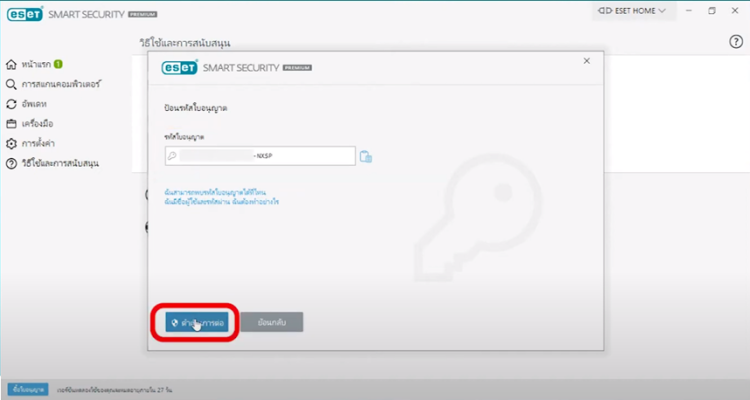The width and height of the screenshot is (750, 400).
Task: Click the blue buy license button in status bar
Action: tap(28, 389)
